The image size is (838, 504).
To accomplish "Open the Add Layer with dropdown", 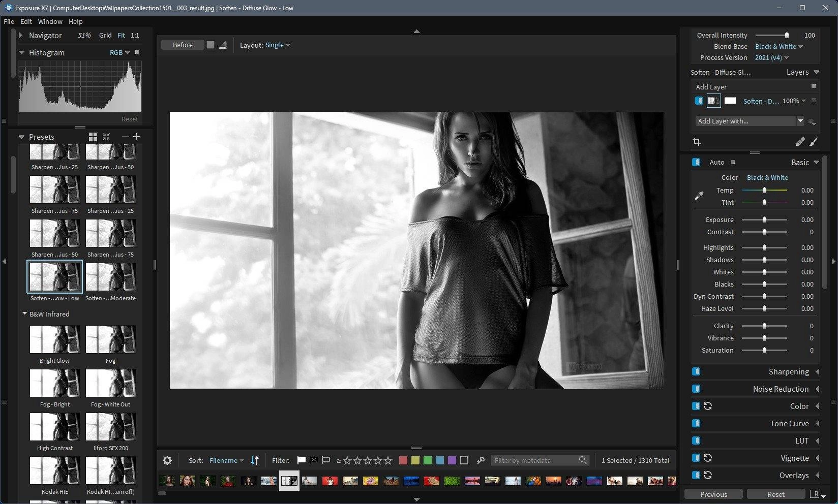I will pos(750,121).
